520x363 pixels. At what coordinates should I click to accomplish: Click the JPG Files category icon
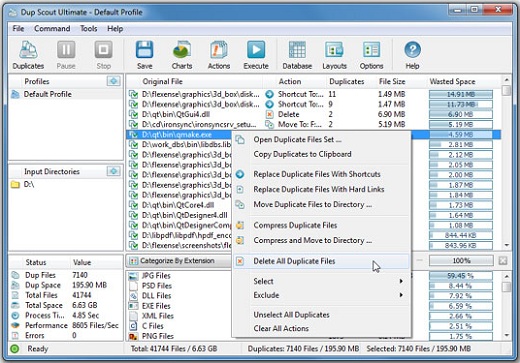click(133, 276)
